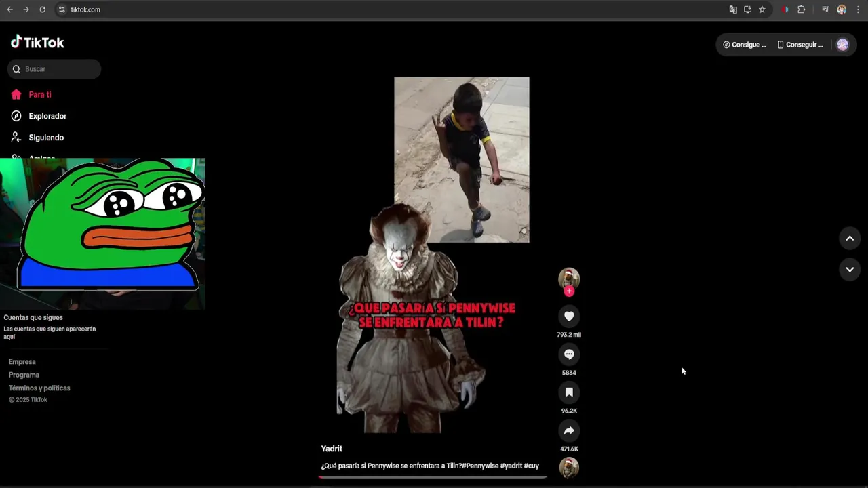Click the Cuentas que sigues heading

pos(33,317)
